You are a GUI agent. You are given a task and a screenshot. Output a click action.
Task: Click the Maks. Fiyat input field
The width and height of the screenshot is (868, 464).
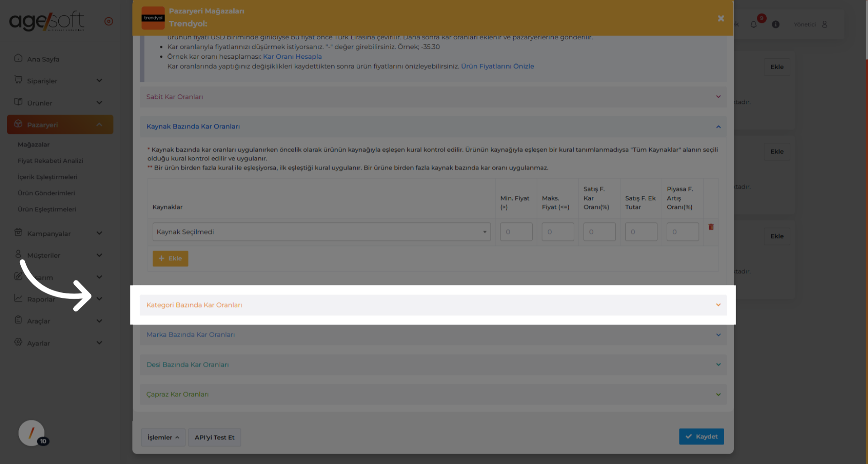click(558, 232)
